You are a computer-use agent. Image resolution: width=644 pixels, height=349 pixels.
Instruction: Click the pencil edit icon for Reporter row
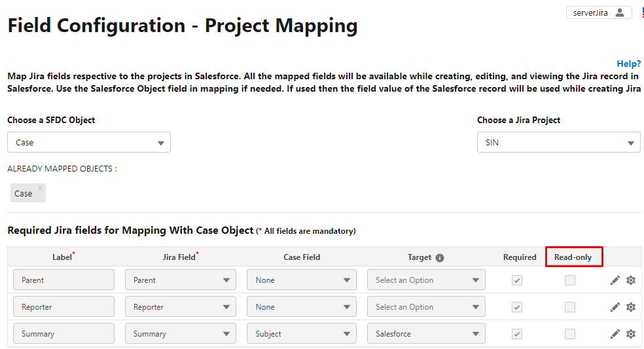[x=615, y=307]
